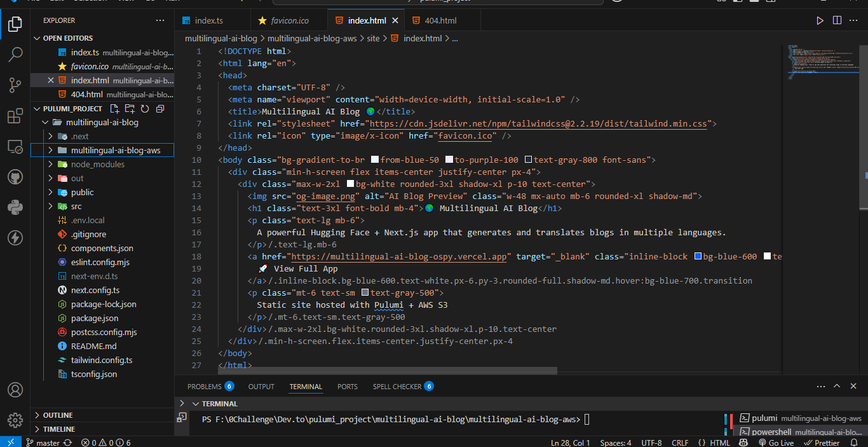
Task: Open the PORTS panel tab
Action: coord(347,386)
